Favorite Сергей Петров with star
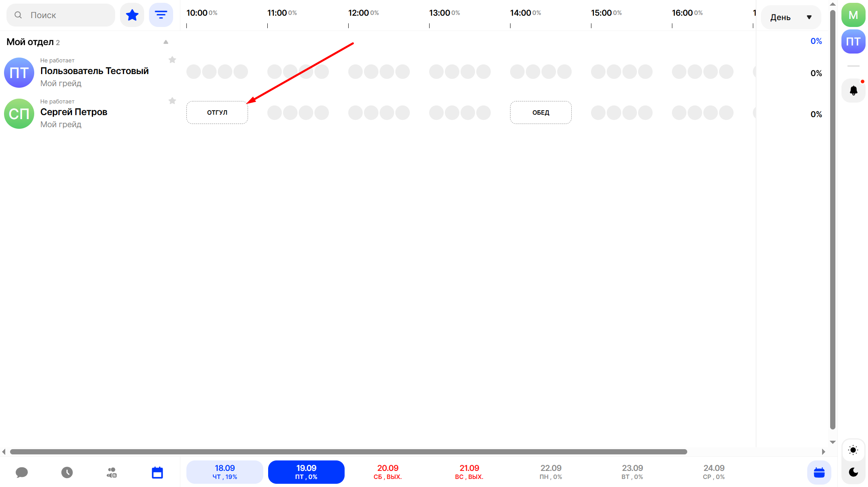This screenshot has height=487, width=868. (x=172, y=101)
